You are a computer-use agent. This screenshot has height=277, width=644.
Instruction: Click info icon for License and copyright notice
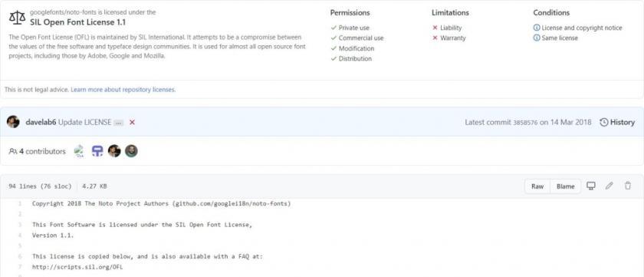(x=537, y=28)
